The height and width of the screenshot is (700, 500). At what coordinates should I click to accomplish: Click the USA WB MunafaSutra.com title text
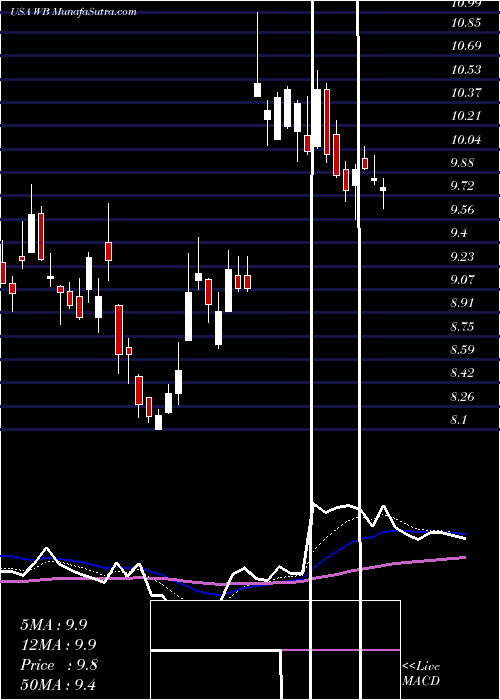tap(74, 12)
